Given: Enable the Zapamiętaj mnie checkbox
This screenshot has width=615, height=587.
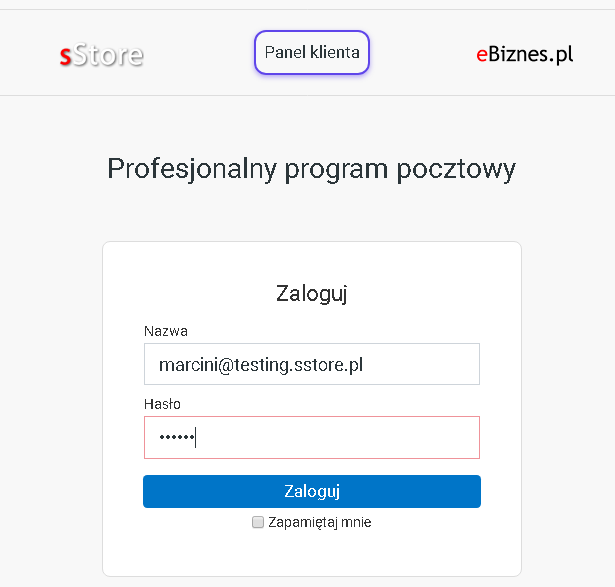Looking at the screenshot, I should tap(258, 522).
